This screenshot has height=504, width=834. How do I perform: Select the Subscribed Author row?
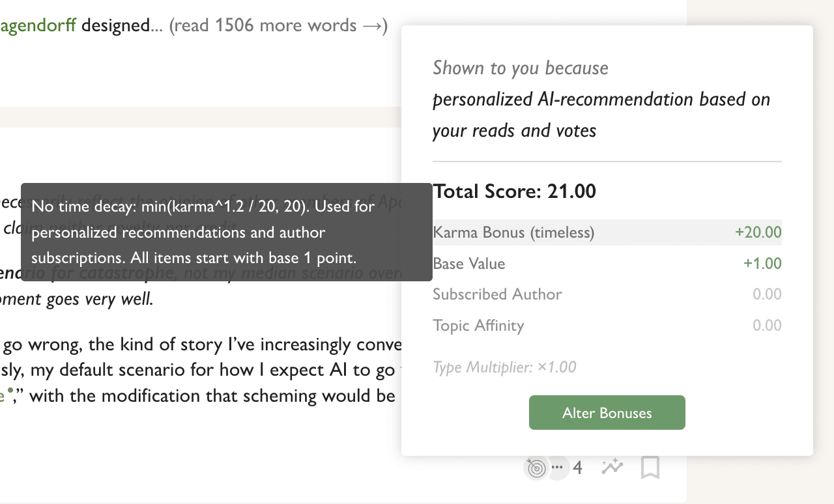[x=497, y=294]
